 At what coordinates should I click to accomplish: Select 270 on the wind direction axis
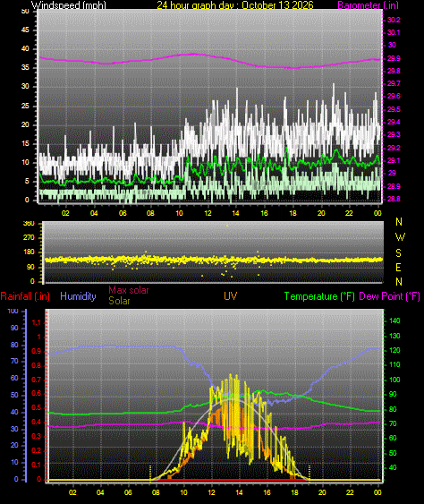click(29, 238)
